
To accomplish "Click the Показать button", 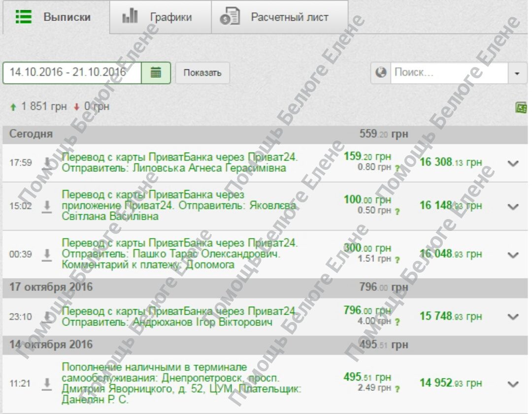I will click(202, 73).
